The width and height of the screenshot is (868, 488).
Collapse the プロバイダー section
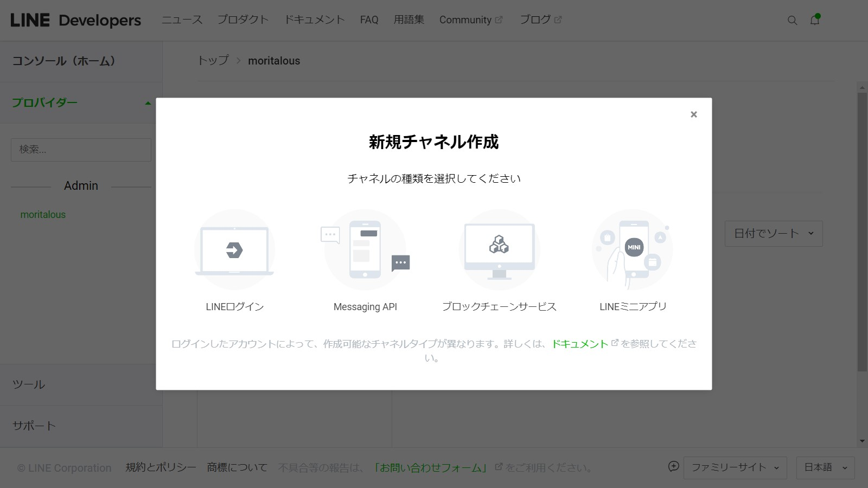148,103
